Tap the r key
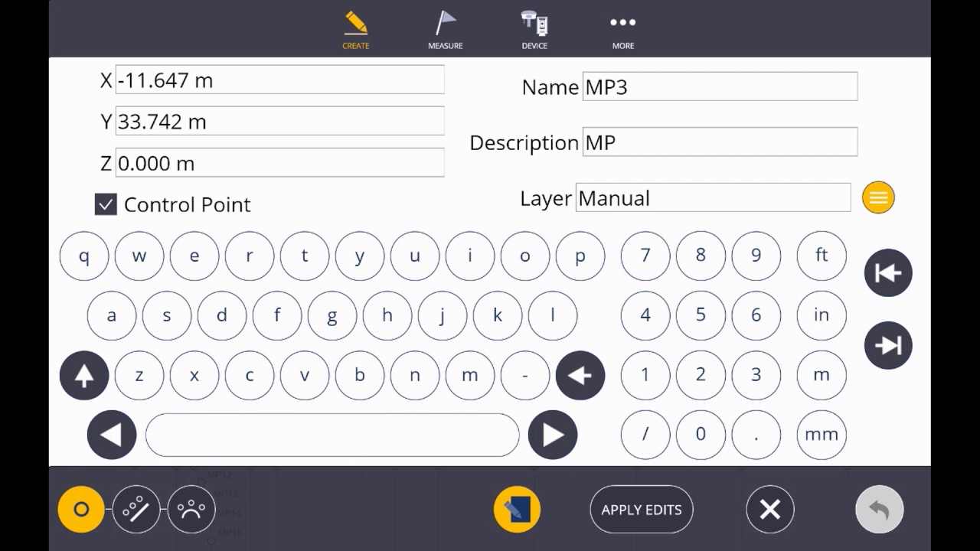This screenshot has width=980, height=551. click(x=250, y=256)
